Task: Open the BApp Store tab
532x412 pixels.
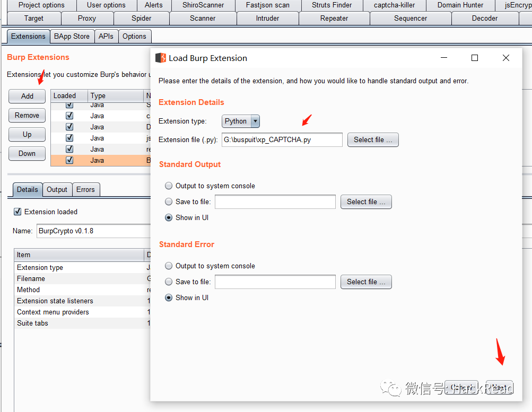Action: pos(72,36)
